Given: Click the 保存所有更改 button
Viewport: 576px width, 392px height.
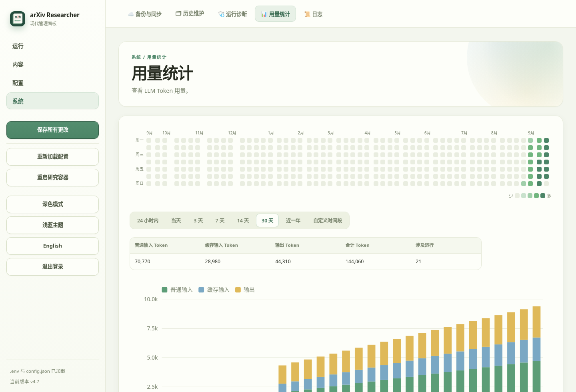Looking at the screenshot, I should [52, 130].
